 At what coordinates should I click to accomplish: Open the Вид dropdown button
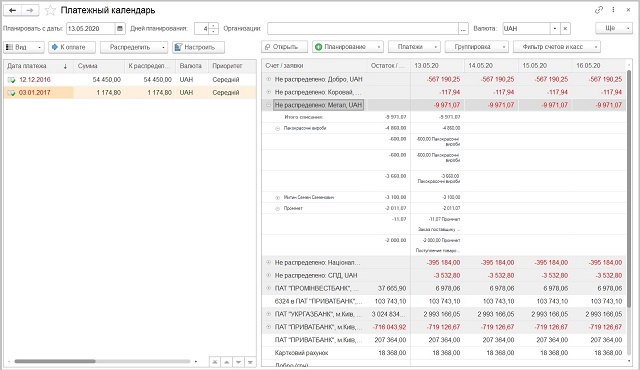[24, 47]
